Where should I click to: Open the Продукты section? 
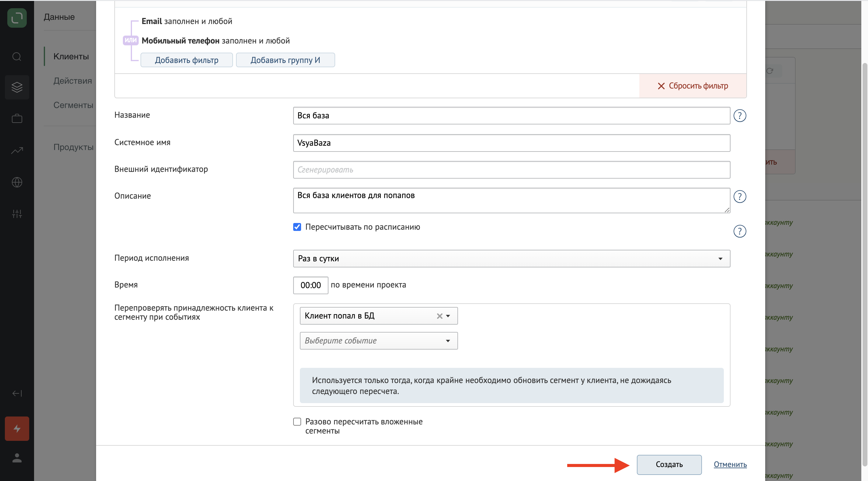73,147
